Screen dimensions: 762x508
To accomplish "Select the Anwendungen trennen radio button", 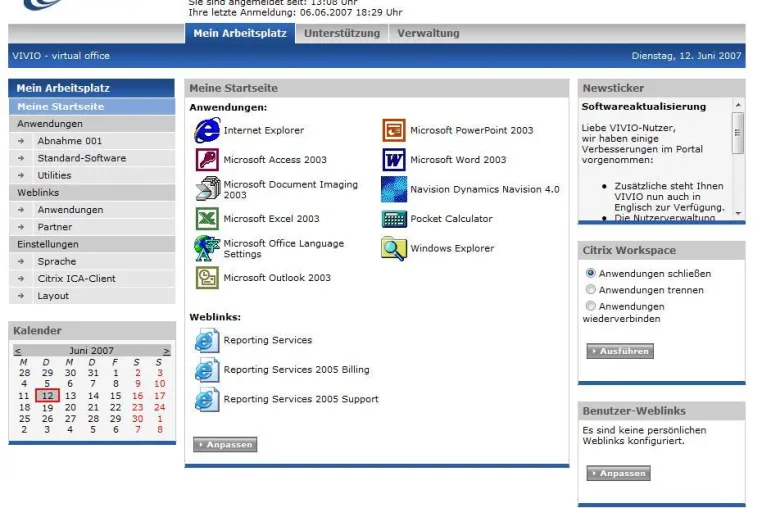I will pos(590,290).
